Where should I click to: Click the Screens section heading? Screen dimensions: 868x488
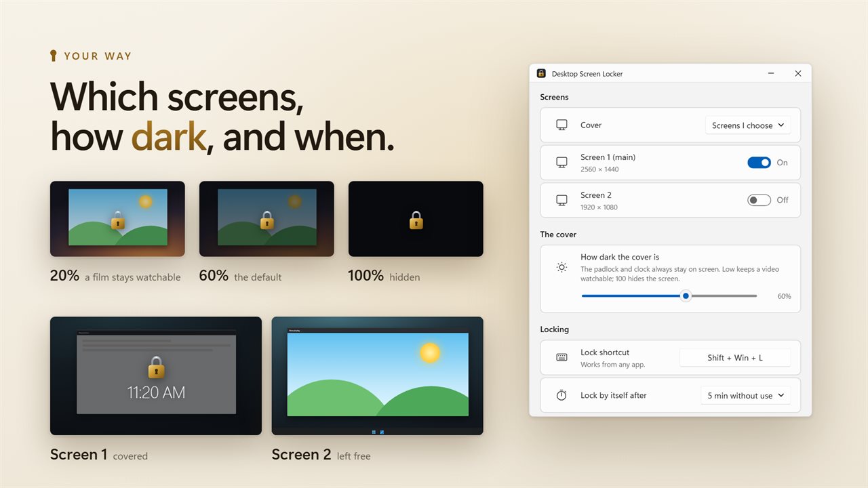tap(554, 97)
